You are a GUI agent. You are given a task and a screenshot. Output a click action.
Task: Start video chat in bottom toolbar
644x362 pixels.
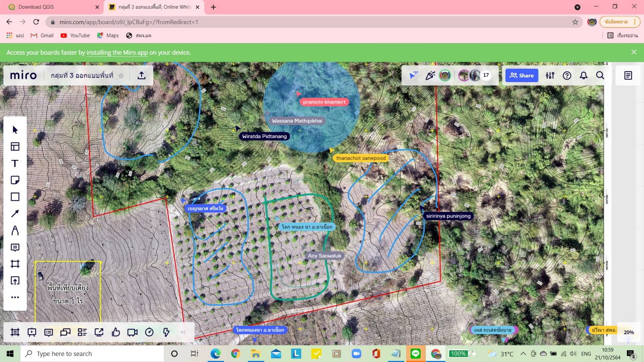click(132, 332)
